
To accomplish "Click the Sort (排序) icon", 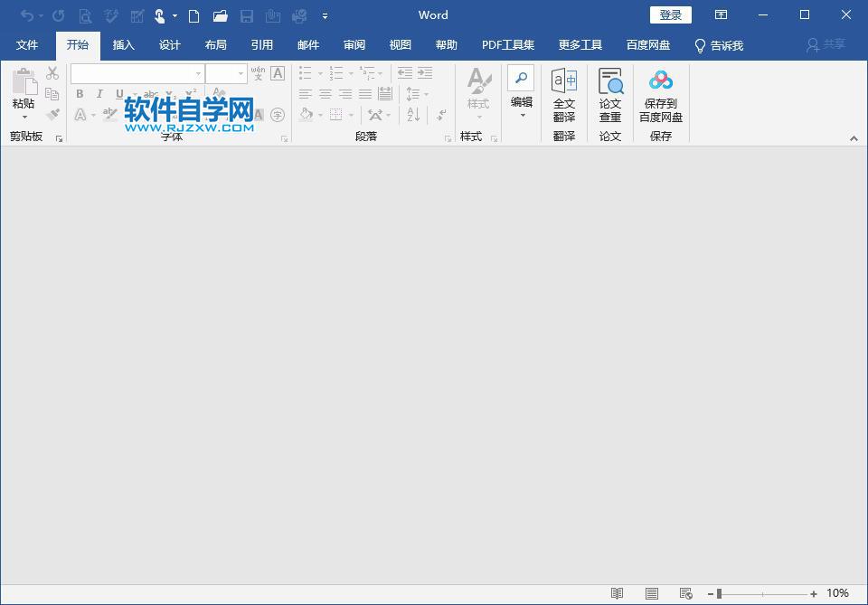I will (x=413, y=116).
